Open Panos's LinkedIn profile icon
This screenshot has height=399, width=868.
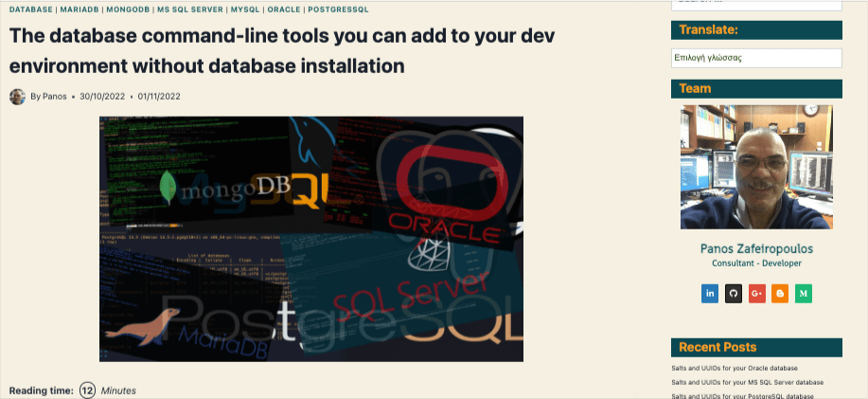point(709,293)
